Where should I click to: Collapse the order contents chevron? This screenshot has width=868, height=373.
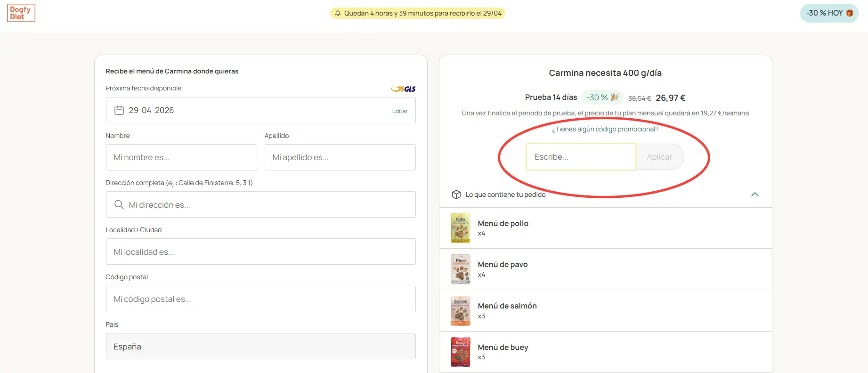(x=754, y=195)
